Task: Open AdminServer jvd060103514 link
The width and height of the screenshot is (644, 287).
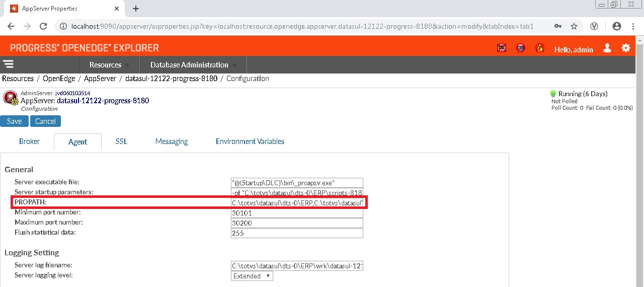Action: click(x=72, y=93)
